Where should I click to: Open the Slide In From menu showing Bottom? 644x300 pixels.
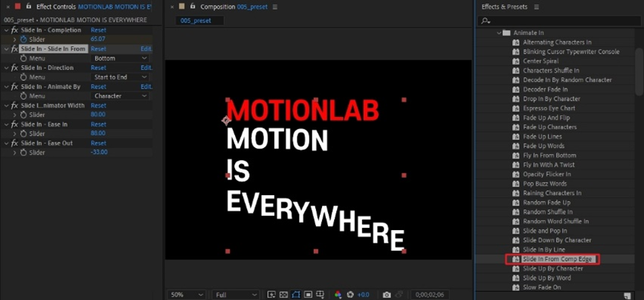[120, 58]
